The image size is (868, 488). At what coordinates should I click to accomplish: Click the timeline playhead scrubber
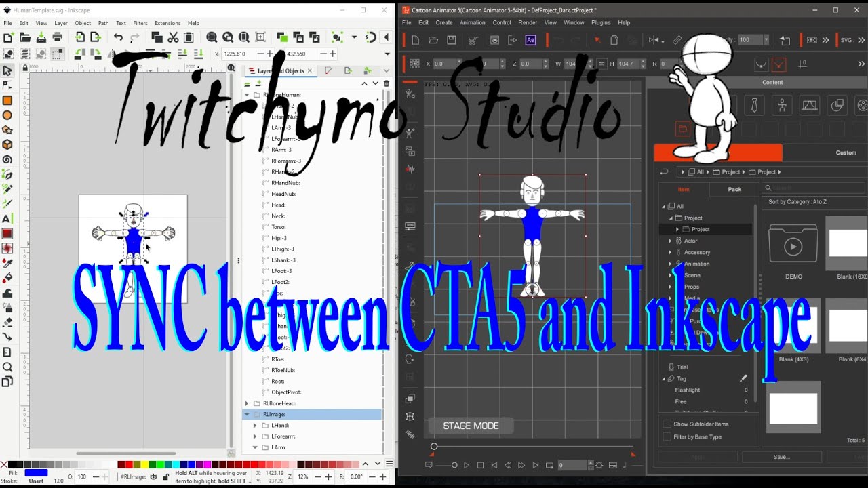[434, 446]
